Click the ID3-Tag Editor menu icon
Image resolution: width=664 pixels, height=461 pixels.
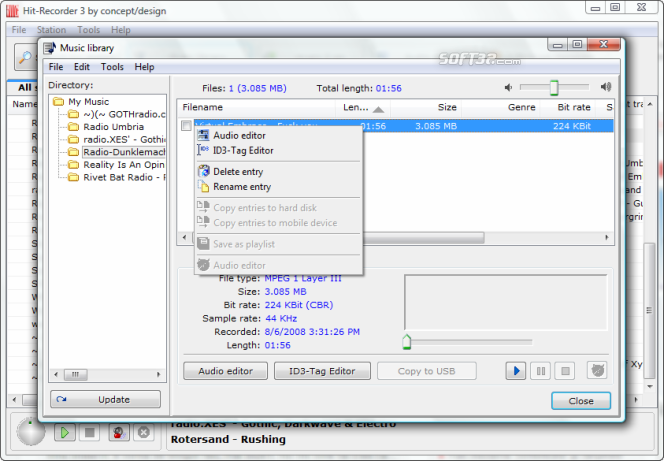tap(203, 149)
